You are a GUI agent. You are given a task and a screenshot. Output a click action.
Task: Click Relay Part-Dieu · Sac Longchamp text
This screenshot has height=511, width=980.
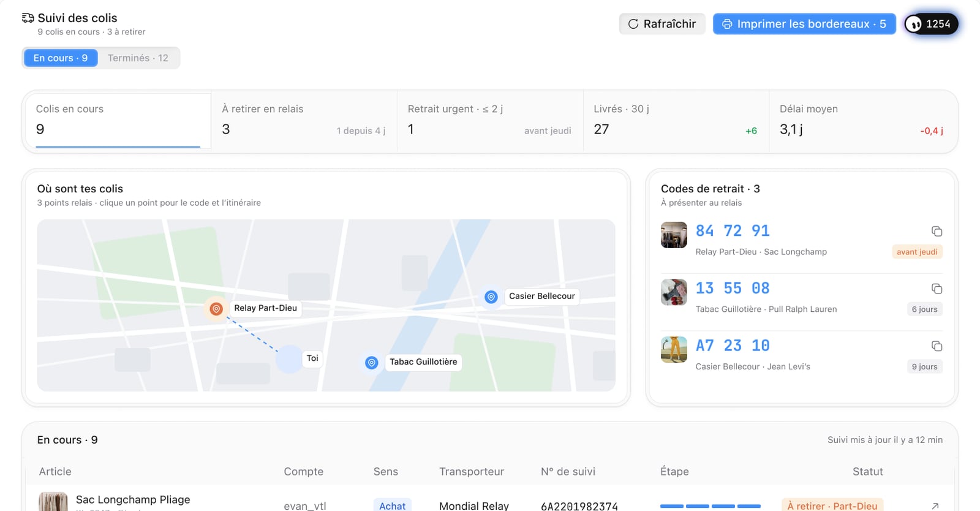[x=761, y=252]
